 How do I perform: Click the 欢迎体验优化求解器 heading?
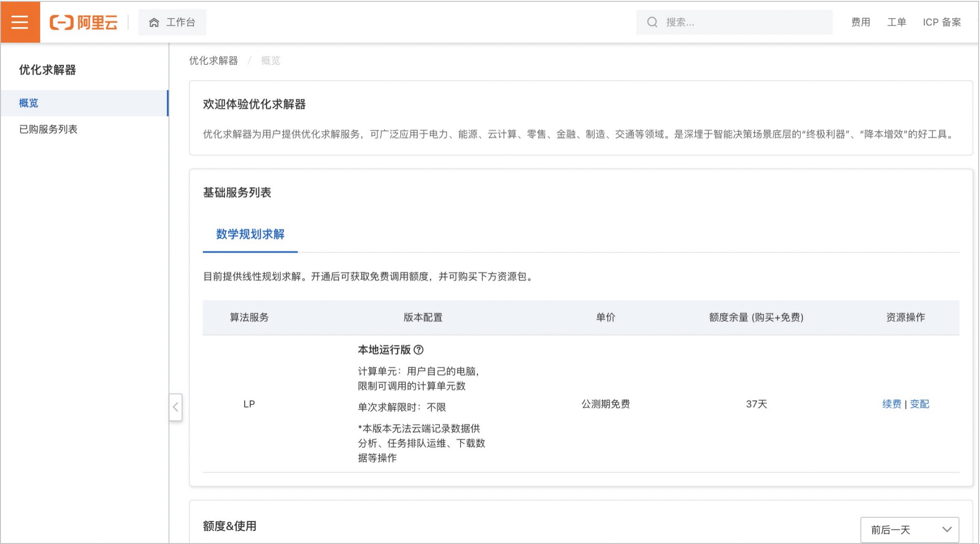254,105
